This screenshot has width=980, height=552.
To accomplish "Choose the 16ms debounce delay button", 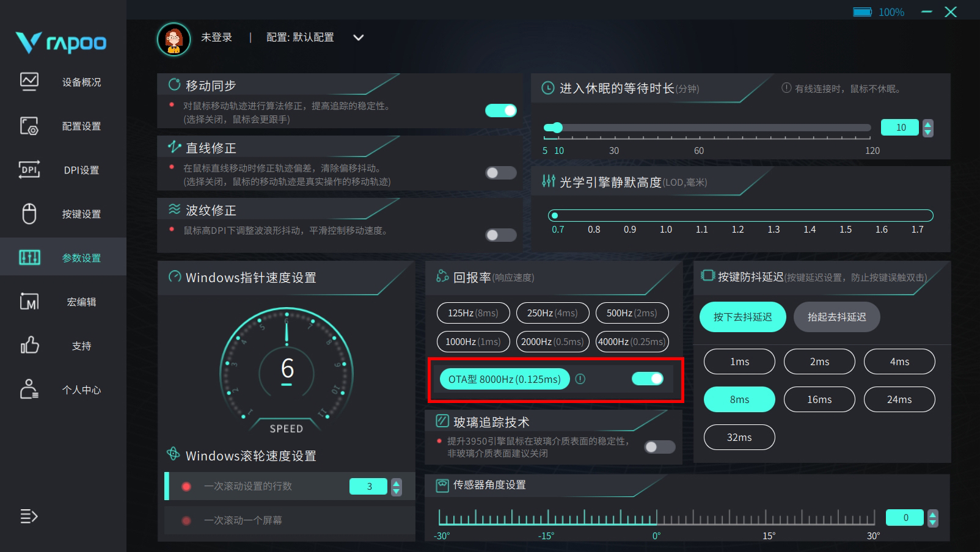I will point(819,400).
